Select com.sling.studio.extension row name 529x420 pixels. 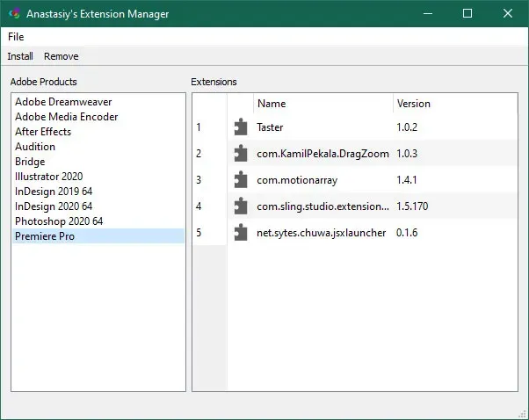pos(322,206)
